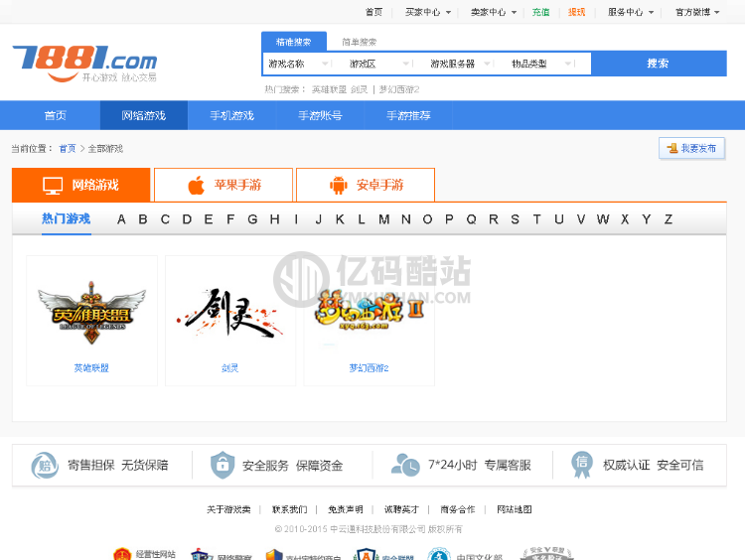Open the 英雄联盟 game logo thumbnail
The height and width of the screenshot is (560, 745).
pos(91,312)
